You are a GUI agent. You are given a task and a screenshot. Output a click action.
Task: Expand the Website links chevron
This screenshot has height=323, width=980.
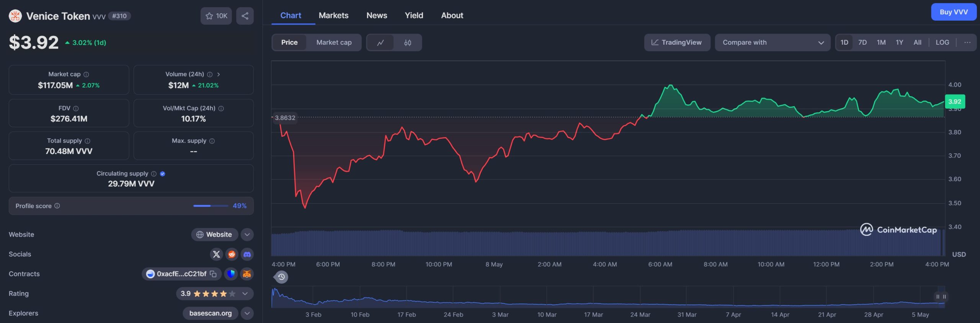[x=247, y=234]
